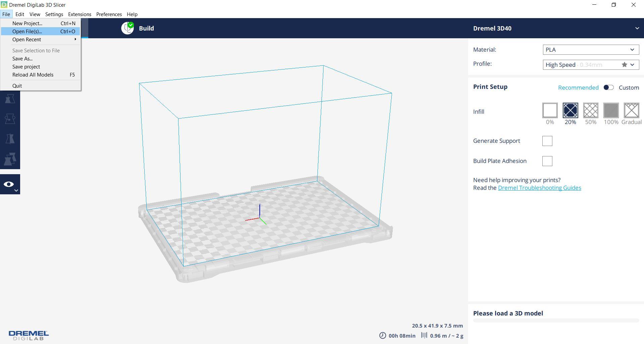Click the Dremel 3D40 printer name
This screenshot has height=344, width=644.
(492, 28)
